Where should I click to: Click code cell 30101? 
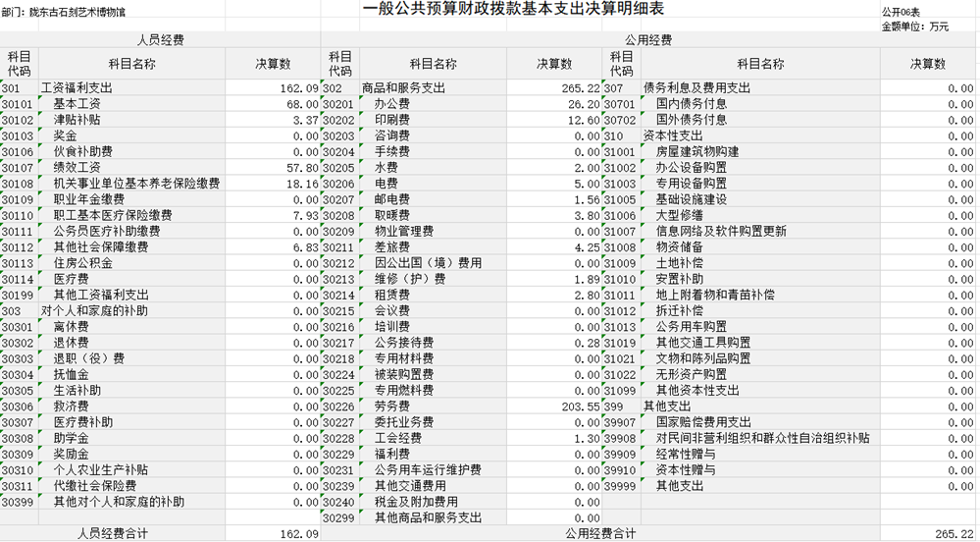point(20,104)
